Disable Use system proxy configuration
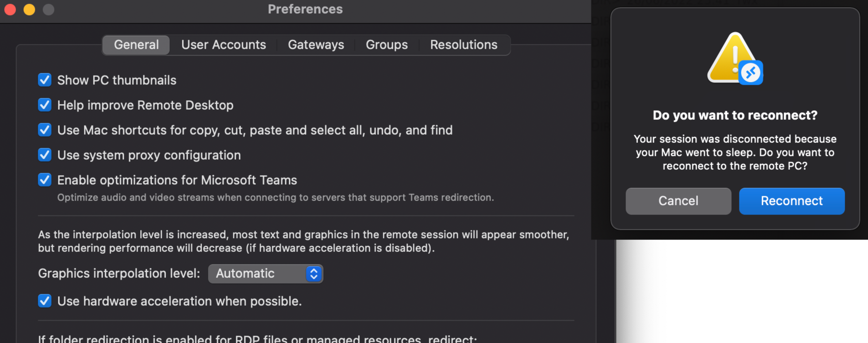This screenshot has height=343, width=868. coord(44,155)
